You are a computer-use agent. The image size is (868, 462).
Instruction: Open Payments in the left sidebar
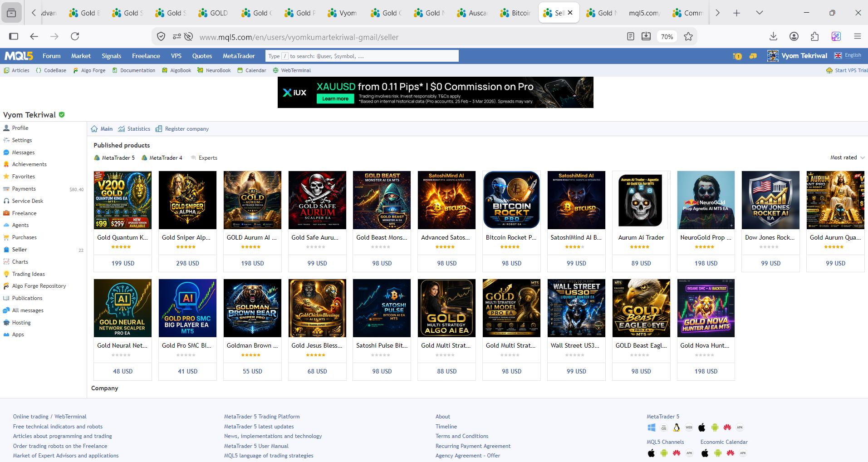24,189
